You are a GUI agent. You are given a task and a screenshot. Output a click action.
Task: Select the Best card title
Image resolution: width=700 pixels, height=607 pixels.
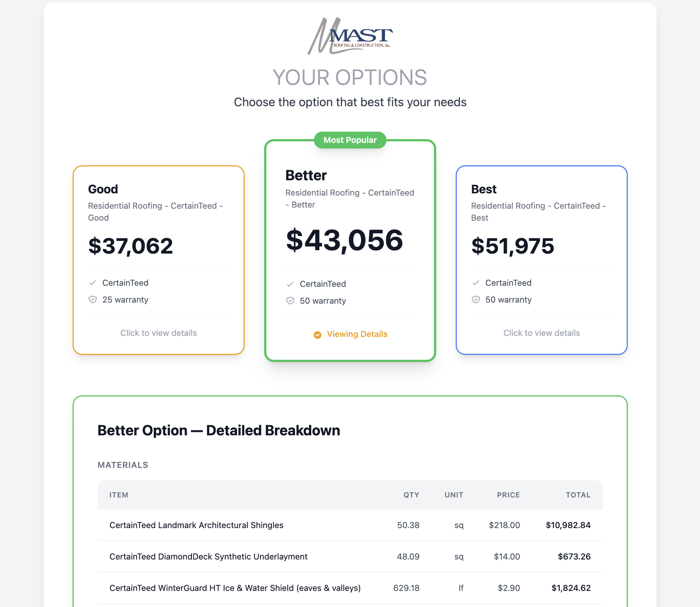pyautogui.click(x=484, y=189)
